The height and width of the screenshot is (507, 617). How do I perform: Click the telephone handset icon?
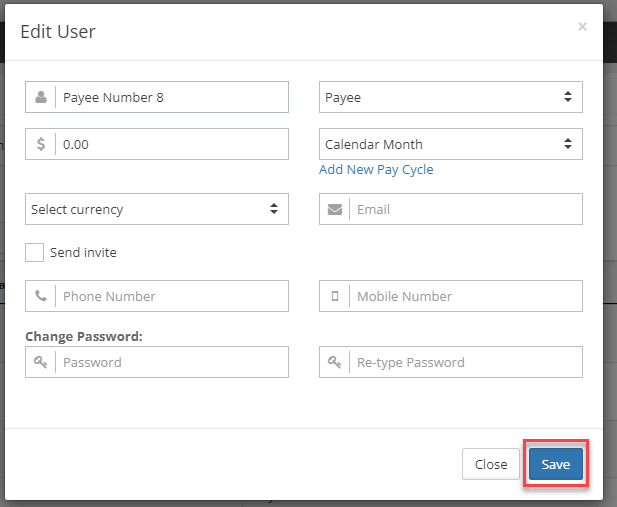41,296
